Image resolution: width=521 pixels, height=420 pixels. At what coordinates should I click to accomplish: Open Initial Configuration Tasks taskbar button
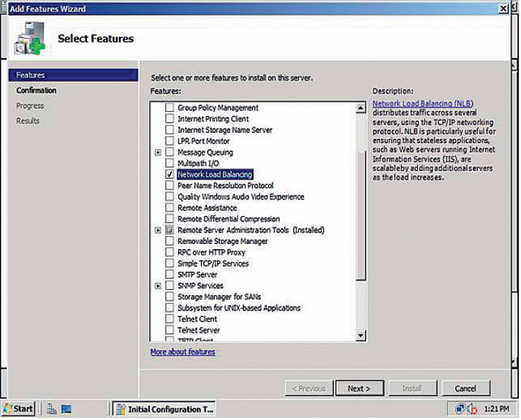[165, 408]
